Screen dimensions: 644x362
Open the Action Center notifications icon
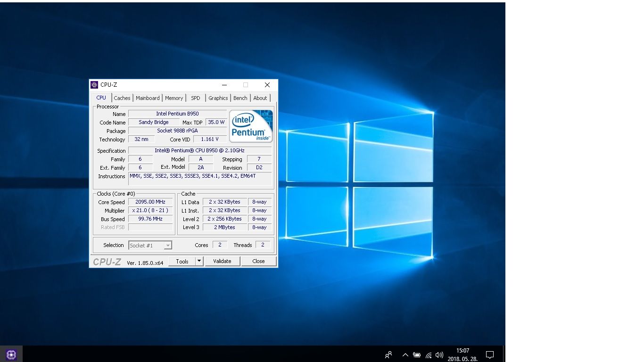490,355
